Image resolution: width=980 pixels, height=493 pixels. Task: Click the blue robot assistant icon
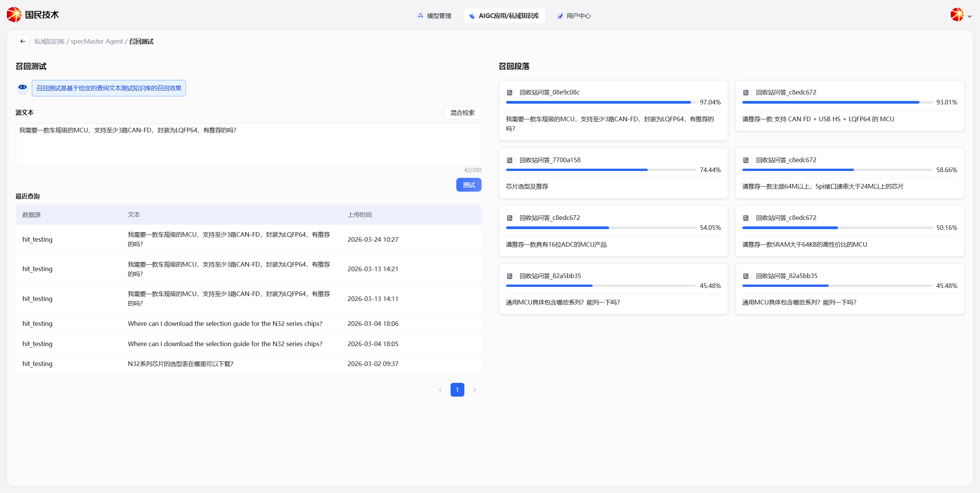[x=23, y=88]
